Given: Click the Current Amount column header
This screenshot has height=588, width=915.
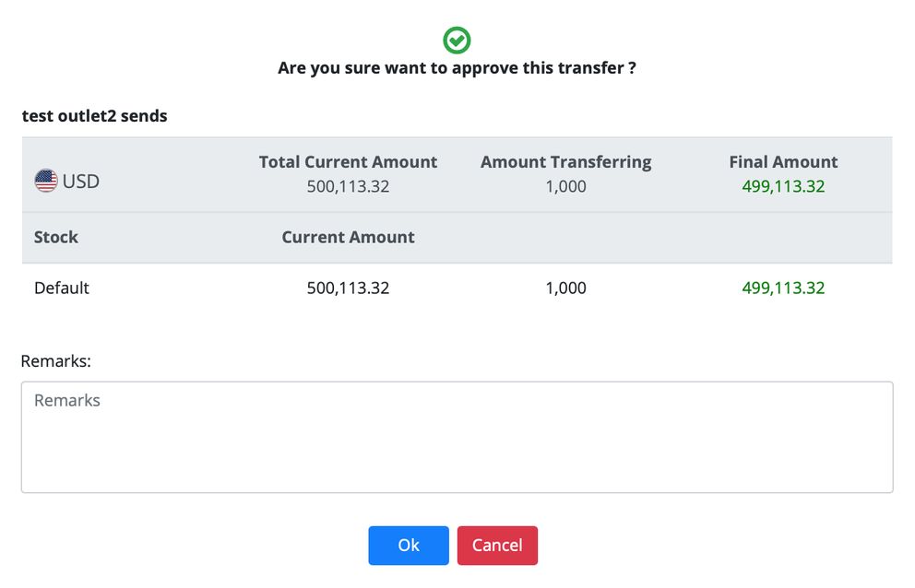Looking at the screenshot, I should pyautogui.click(x=348, y=237).
